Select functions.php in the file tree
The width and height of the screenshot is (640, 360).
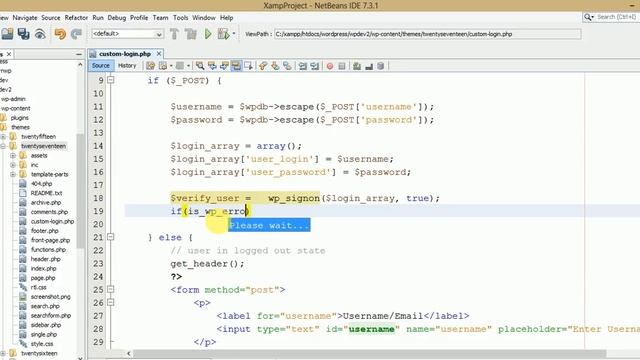point(48,249)
